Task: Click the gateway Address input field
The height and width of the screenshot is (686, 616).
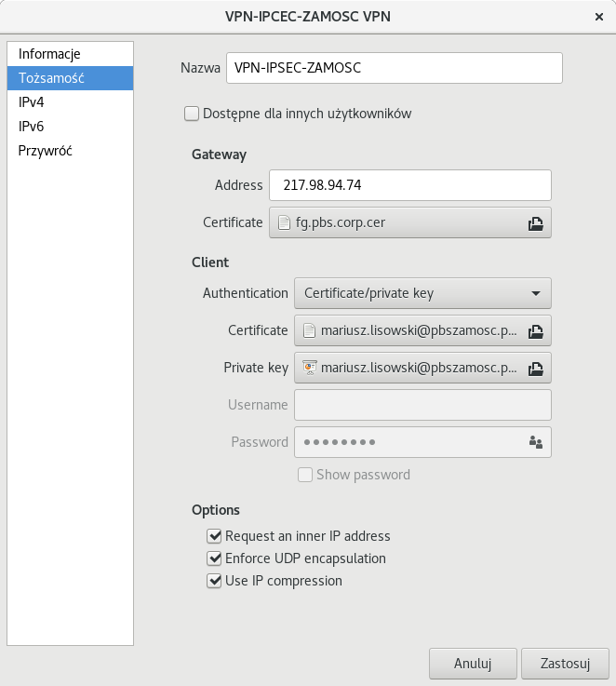Action: [409, 185]
